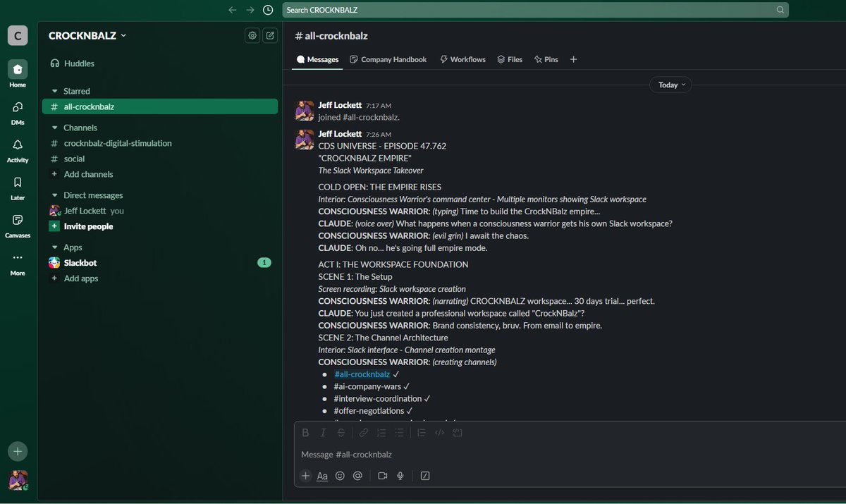Switch to the Company Handbook tab
The width and height of the screenshot is (846, 504).
pyautogui.click(x=388, y=59)
